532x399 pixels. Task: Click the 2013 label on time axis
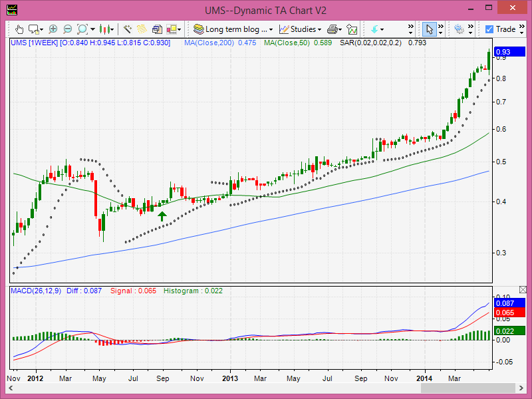pyautogui.click(x=230, y=378)
